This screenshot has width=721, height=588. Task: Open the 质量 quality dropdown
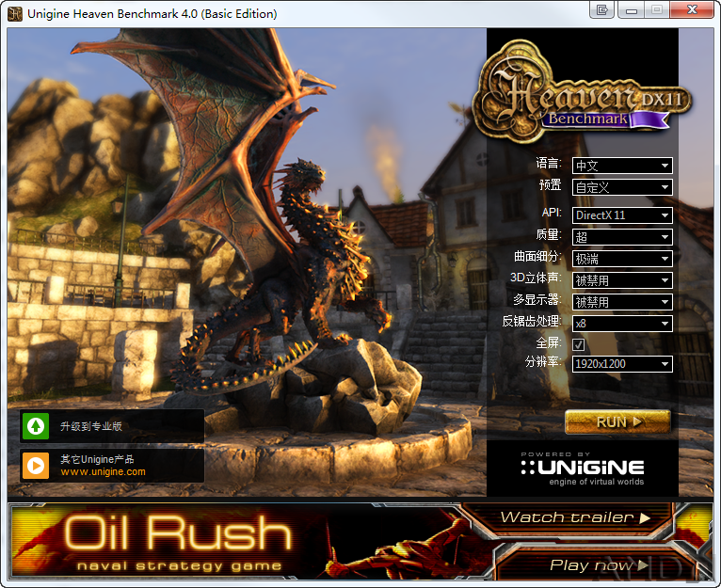(x=622, y=237)
